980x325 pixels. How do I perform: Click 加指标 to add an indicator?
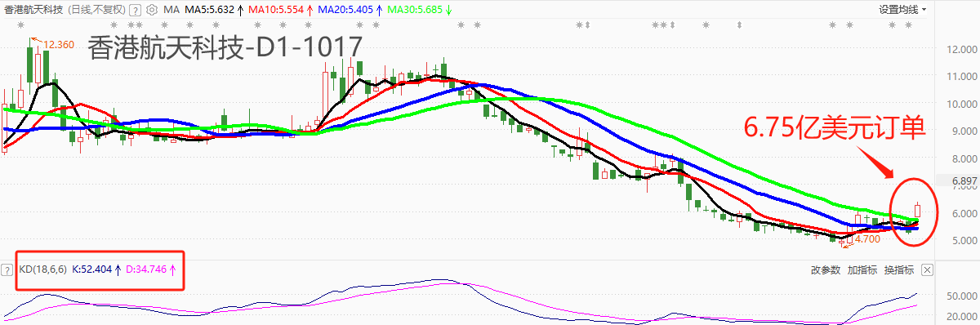click(x=862, y=269)
